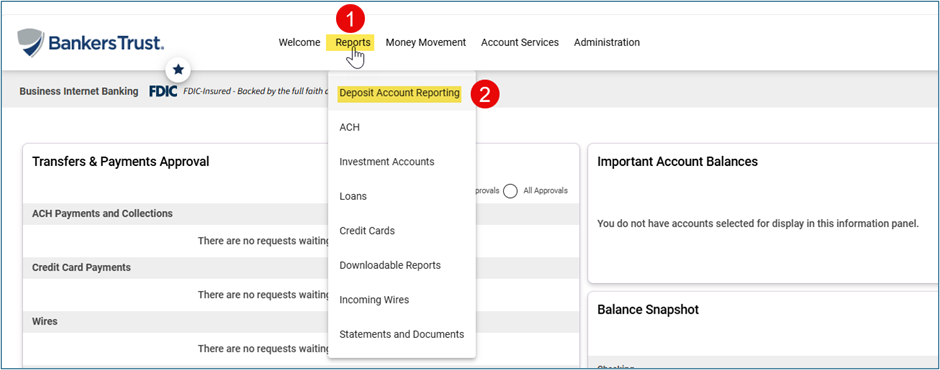Viewport: 940px width, 370px height.
Task: Open the Reports menu
Action: 353,43
